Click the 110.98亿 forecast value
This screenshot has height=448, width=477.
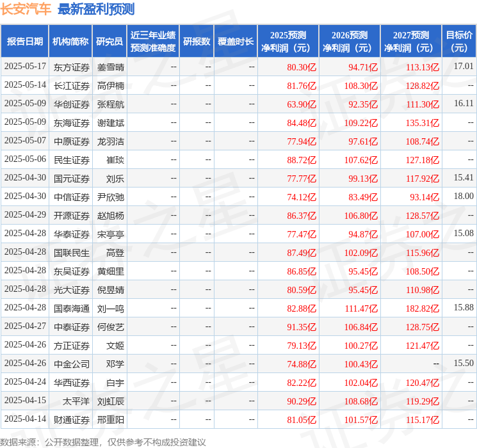[x=423, y=290]
